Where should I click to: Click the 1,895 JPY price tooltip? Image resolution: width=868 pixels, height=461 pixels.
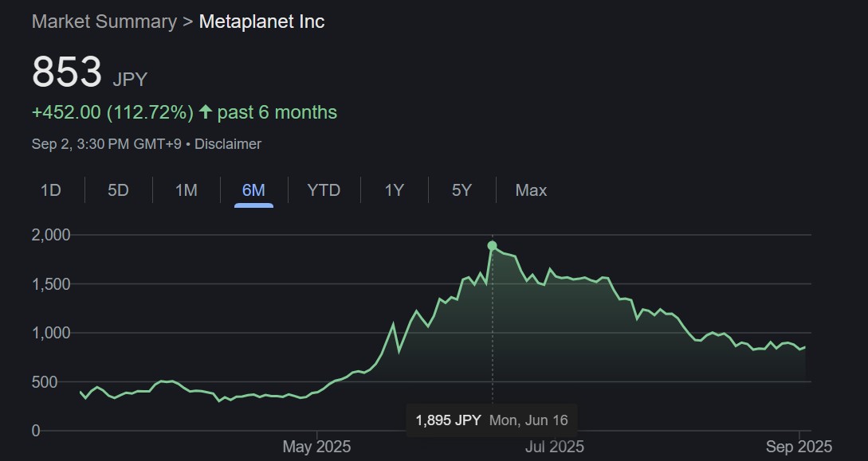(x=448, y=420)
